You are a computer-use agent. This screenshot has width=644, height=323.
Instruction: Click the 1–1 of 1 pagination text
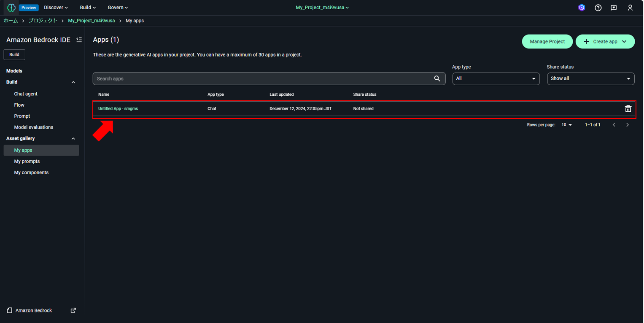(x=593, y=125)
